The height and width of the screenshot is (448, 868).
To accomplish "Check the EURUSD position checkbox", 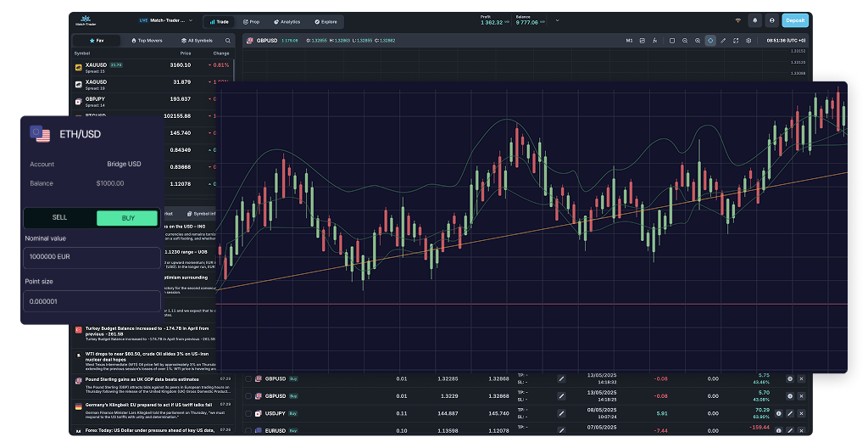I will [x=248, y=430].
